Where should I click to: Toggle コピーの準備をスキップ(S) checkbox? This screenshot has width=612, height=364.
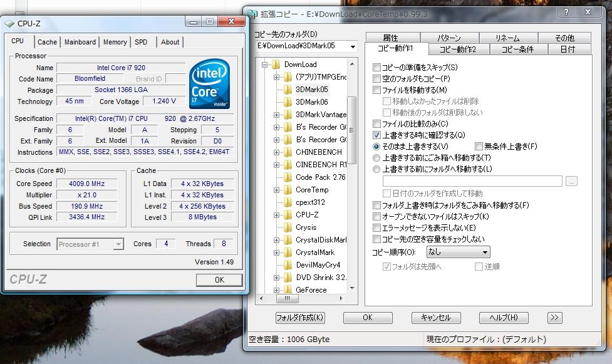tap(376, 68)
